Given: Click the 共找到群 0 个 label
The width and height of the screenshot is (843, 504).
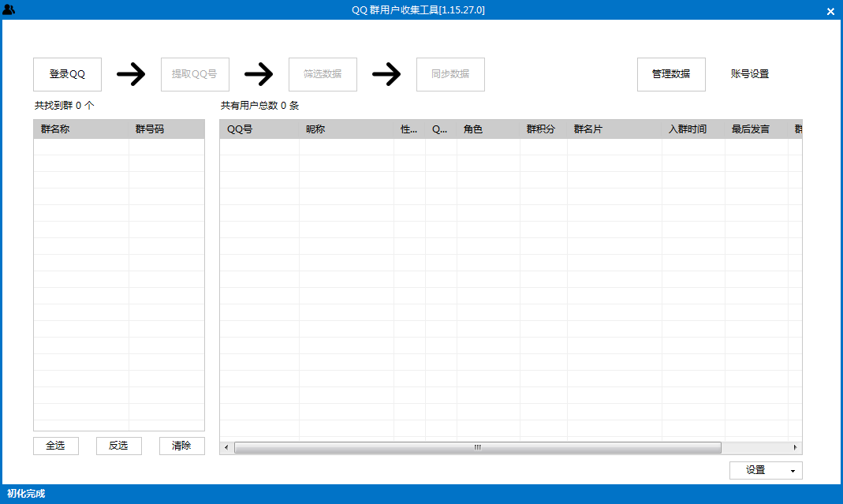Looking at the screenshot, I should 64,106.
